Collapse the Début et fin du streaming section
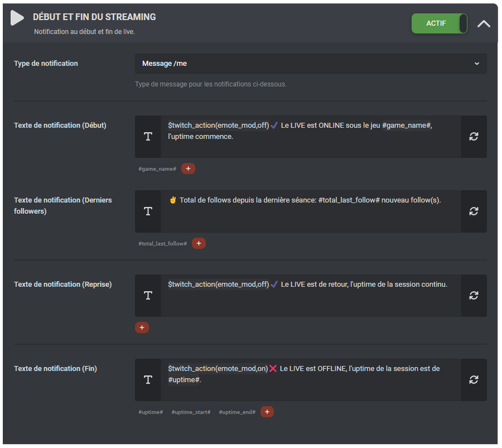This screenshot has width=502, height=448. coord(484,23)
